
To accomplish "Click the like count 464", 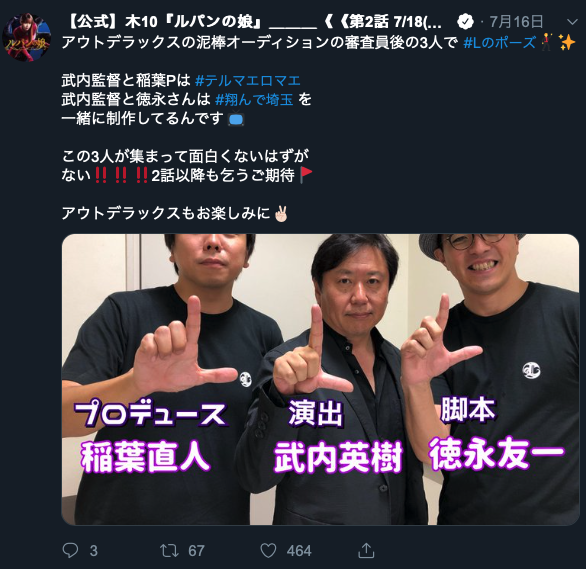I will tap(299, 551).
